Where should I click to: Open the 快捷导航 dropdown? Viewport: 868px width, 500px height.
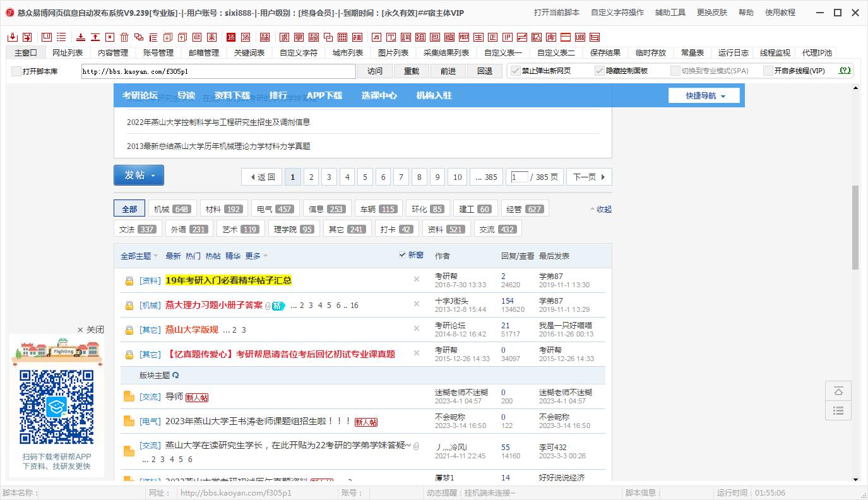[705, 96]
